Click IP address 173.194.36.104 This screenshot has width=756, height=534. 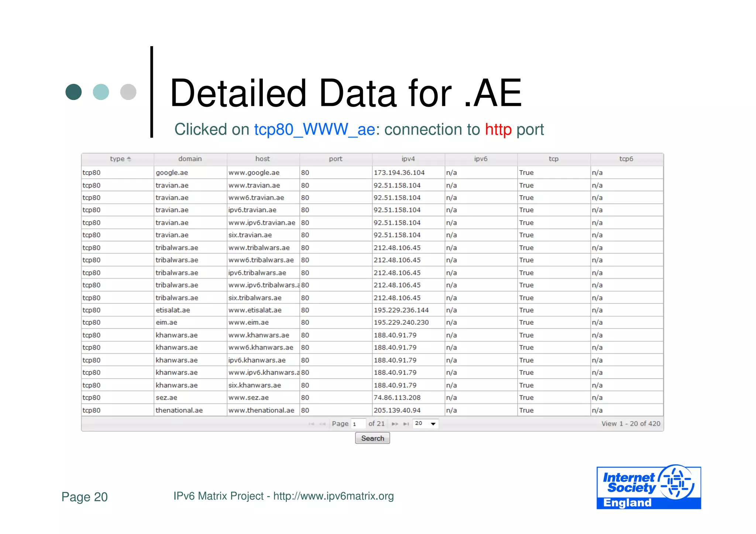point(399,173)
